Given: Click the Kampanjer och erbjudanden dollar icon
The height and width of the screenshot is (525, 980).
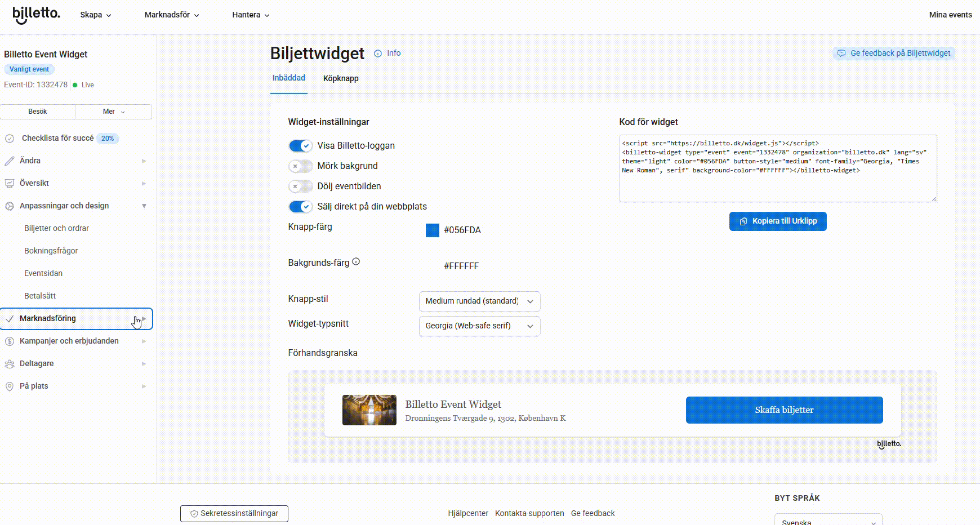Looking at the screenshot, I should [x=10, y=341].
